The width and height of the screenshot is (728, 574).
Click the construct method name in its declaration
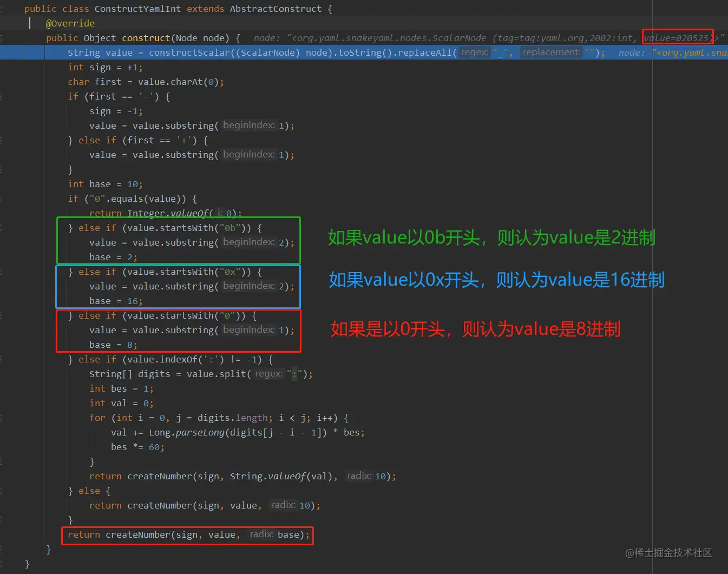tap(146, 38)
